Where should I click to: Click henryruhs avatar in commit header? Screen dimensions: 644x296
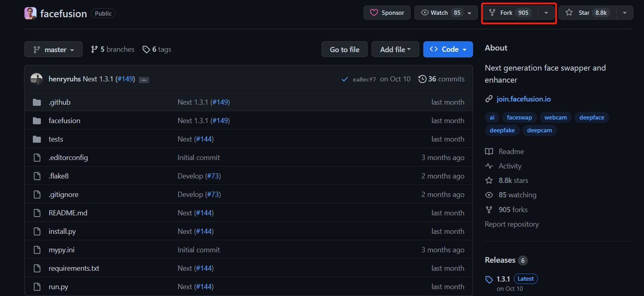click(x=36, y=79)
